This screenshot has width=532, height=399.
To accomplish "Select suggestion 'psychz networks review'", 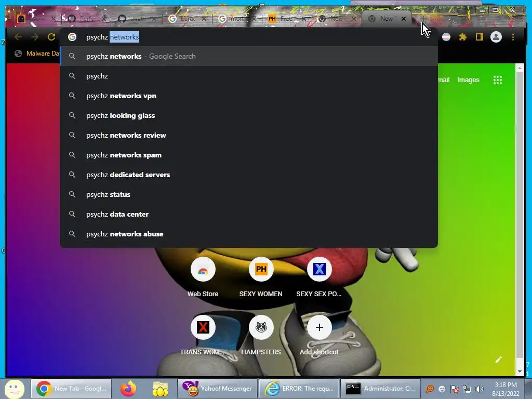I will pyautogui.click(x=249, y=135).
